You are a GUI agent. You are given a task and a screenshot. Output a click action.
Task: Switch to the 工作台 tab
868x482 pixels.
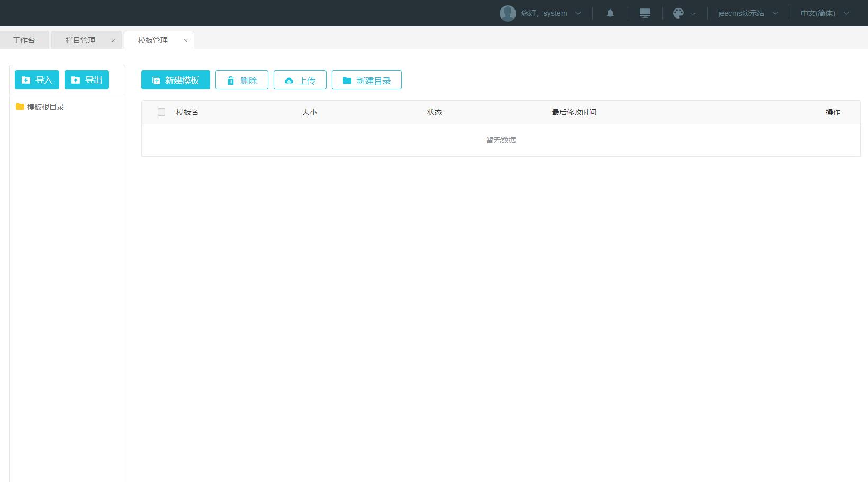coord(24,40)
